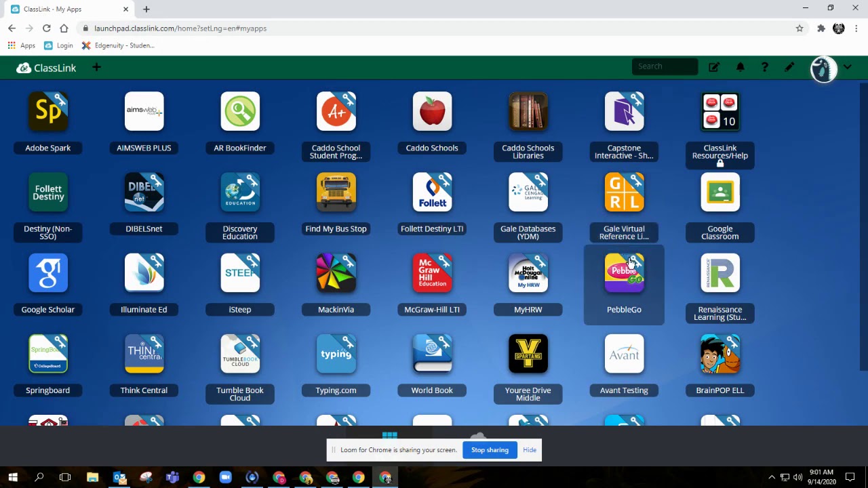This screenshot has width=868, height=488.
Task: Open Follett Destiny LTI app
Action: pos(432,192)
